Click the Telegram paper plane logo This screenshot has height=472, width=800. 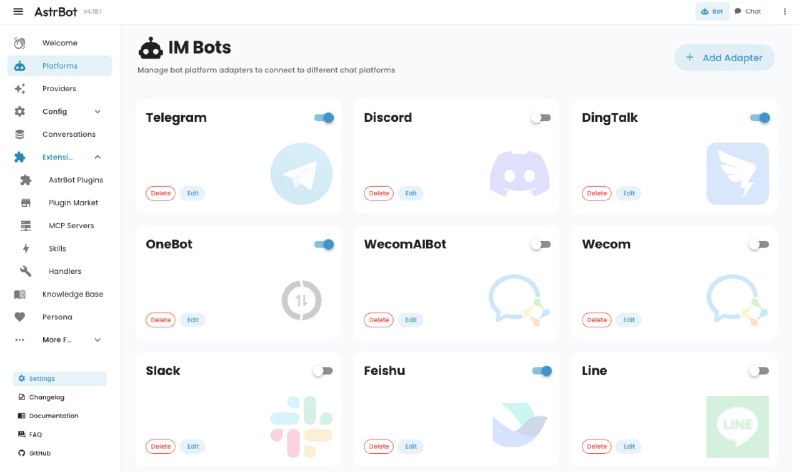point(302,173)
